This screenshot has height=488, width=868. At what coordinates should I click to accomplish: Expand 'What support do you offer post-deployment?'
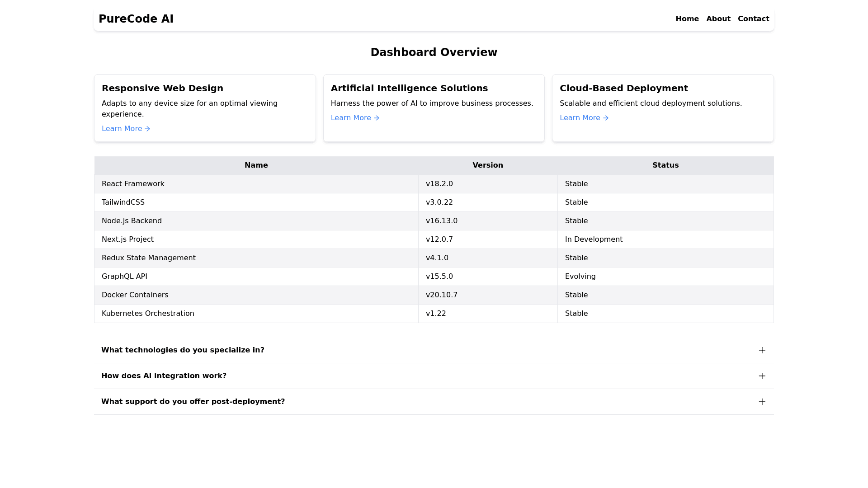[x=193, y=402]
